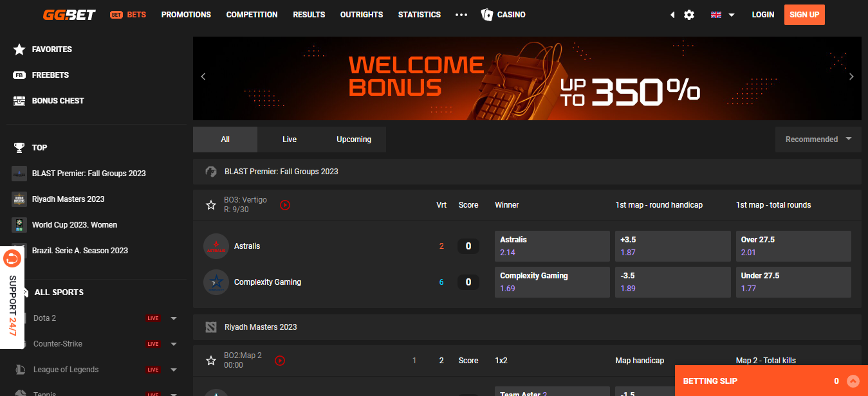Click the Favorites star icon in sidebar
The height and width of the screenshot is (396, 868).
point(19,50)
